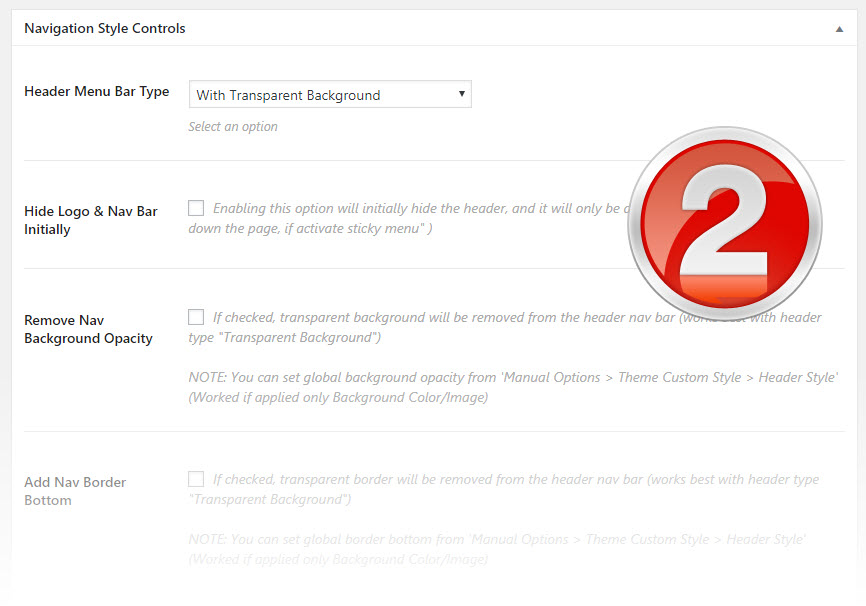The image size is (866, 606).
Task: Click the Navigation Style Controls heading
Action: [105, 28]
